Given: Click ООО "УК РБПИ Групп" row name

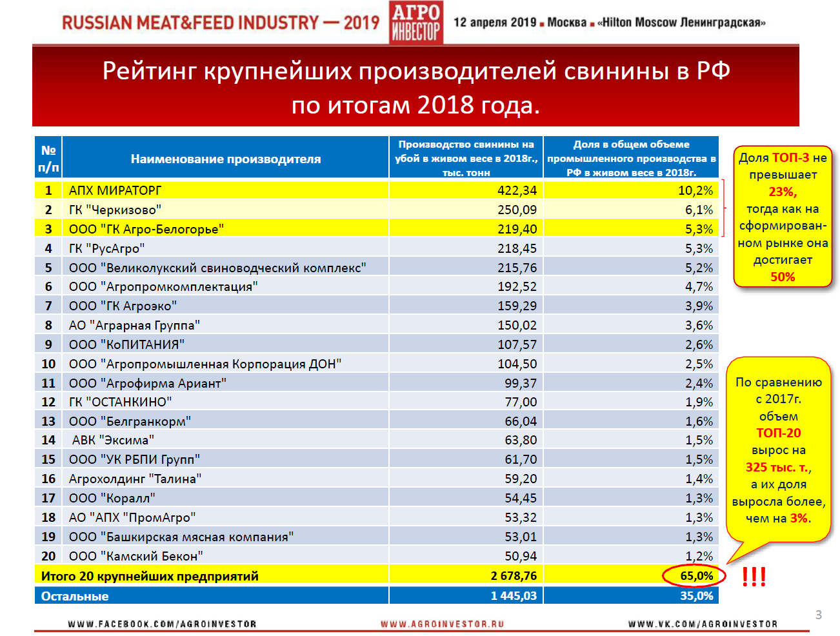Looking at the screenshot, I should tap(134, 459).
